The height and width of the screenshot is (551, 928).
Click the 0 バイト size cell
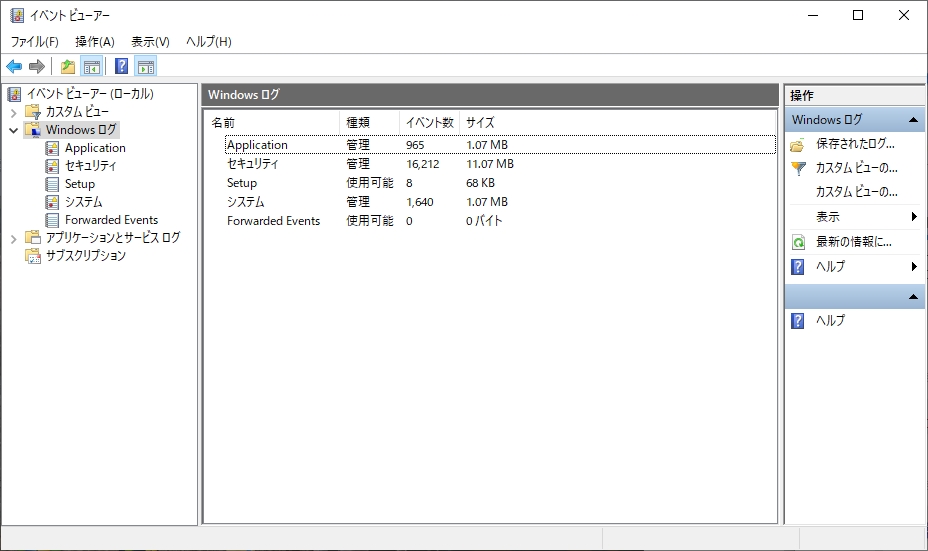pyautogui.click(x=484, y=221)
